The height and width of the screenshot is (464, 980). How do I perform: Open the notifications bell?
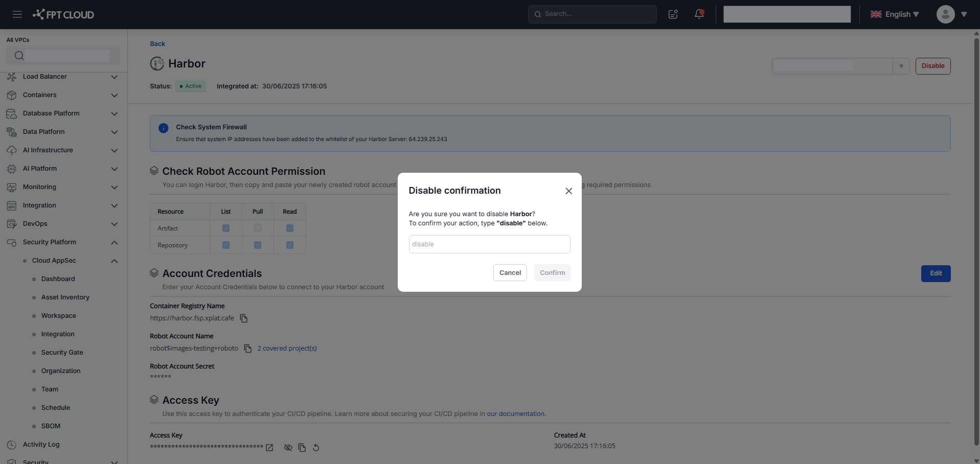699,14
